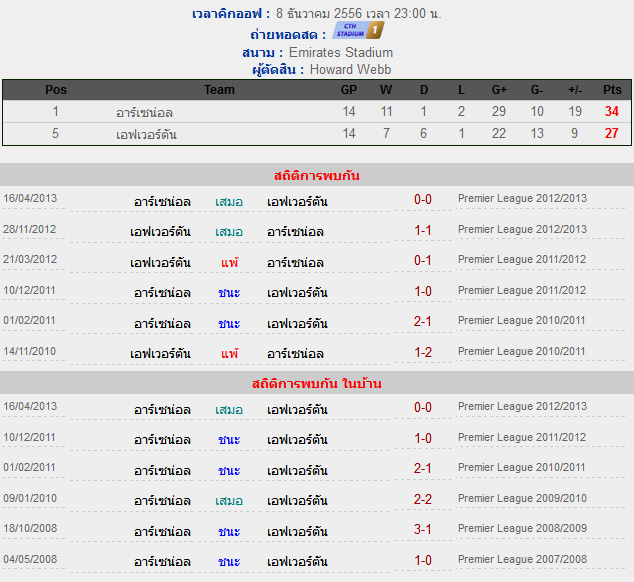Click date 21/03/2012 in head-to-head list
634x582 pixels.
(30, 259)
